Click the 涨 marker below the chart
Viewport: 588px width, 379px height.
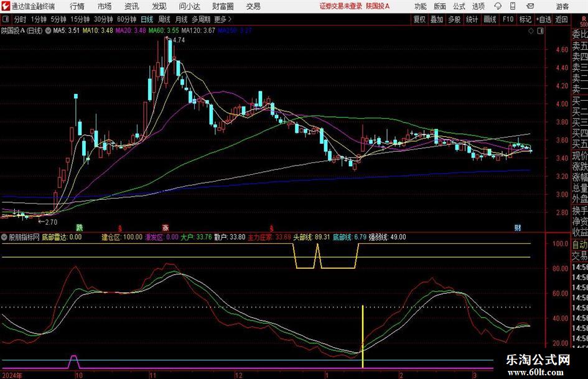coord(166,227)
